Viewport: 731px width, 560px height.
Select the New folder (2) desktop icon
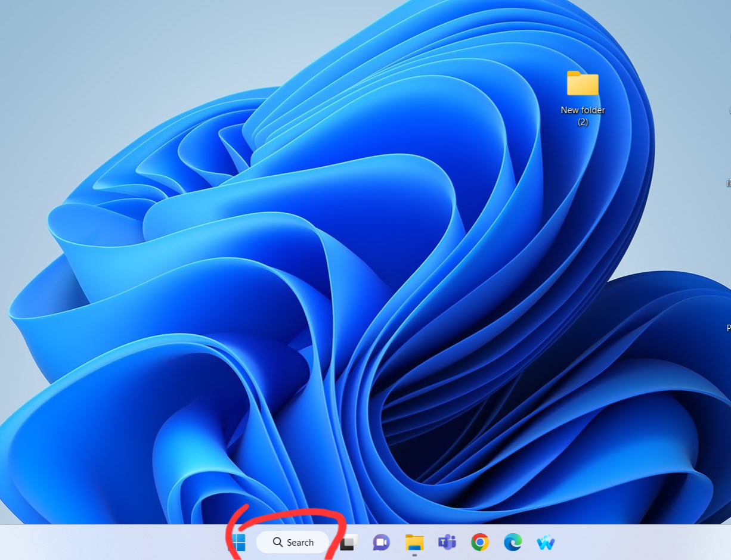583,84
